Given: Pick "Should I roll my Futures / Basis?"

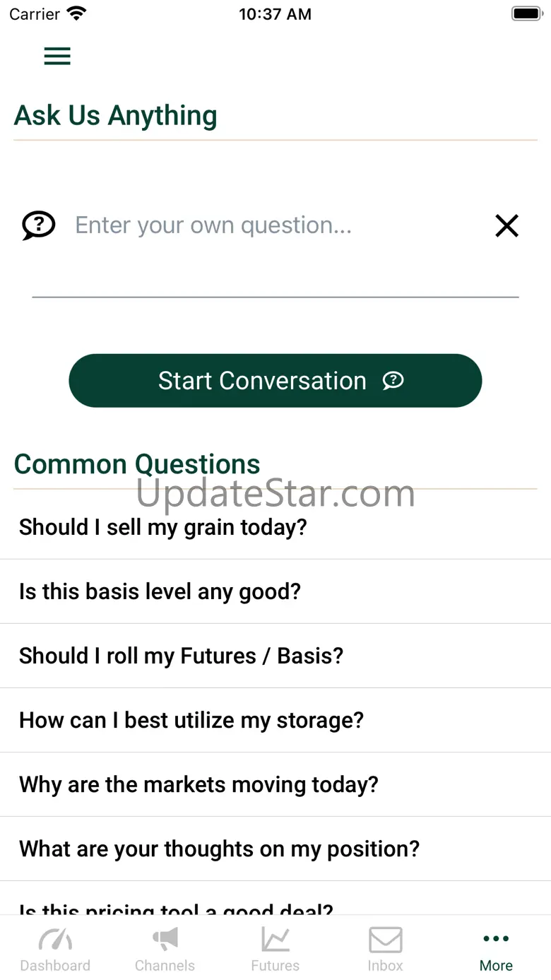Looking at the screenshot, I should [182, 656].
